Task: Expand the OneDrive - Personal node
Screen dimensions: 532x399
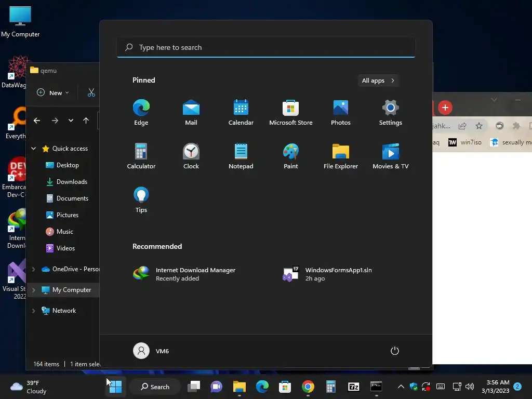Action: point(33,269)
